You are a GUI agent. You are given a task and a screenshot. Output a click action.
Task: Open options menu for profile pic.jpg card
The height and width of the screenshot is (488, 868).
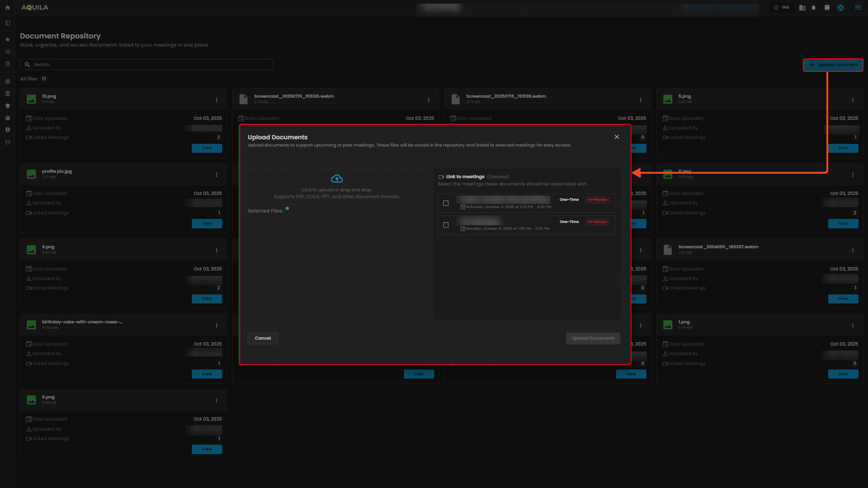(216, 175)
